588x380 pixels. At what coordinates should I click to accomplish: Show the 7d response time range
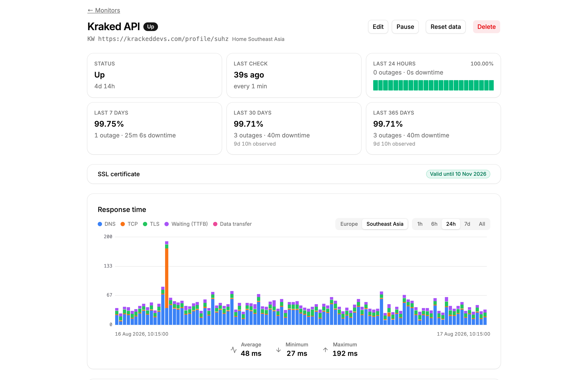tap(467, 224)
